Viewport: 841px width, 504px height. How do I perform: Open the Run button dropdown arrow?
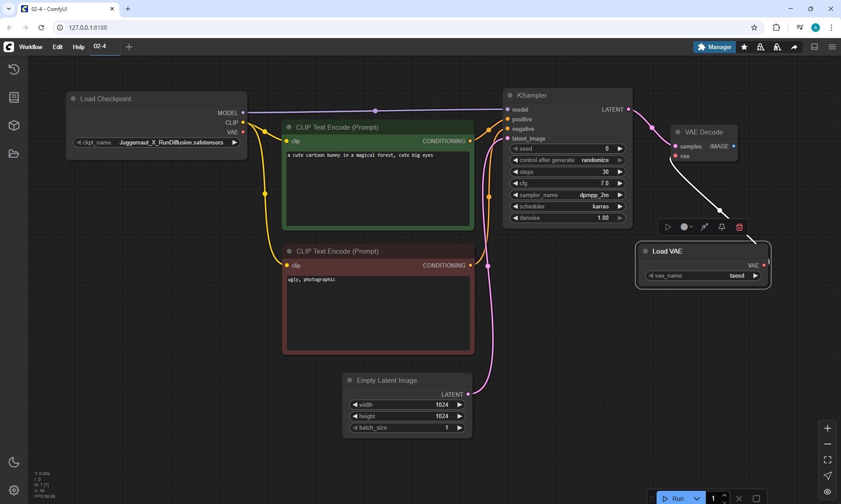[x=697, y=498]
